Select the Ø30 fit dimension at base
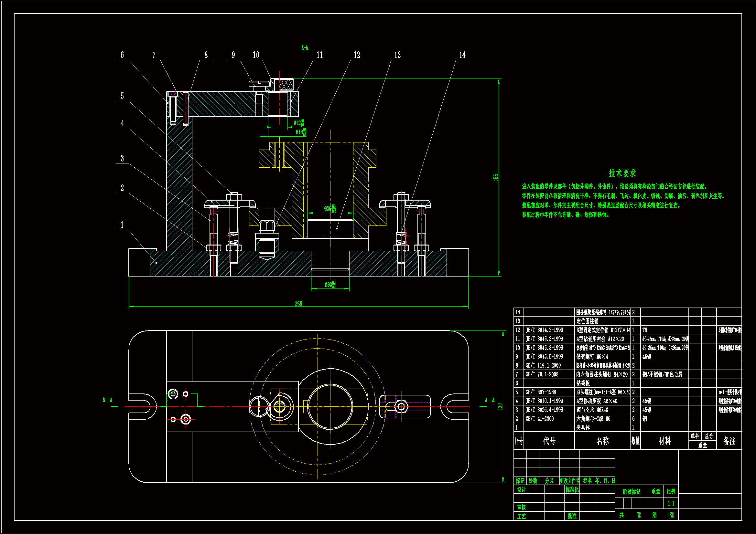 click(x=330, y=285)
